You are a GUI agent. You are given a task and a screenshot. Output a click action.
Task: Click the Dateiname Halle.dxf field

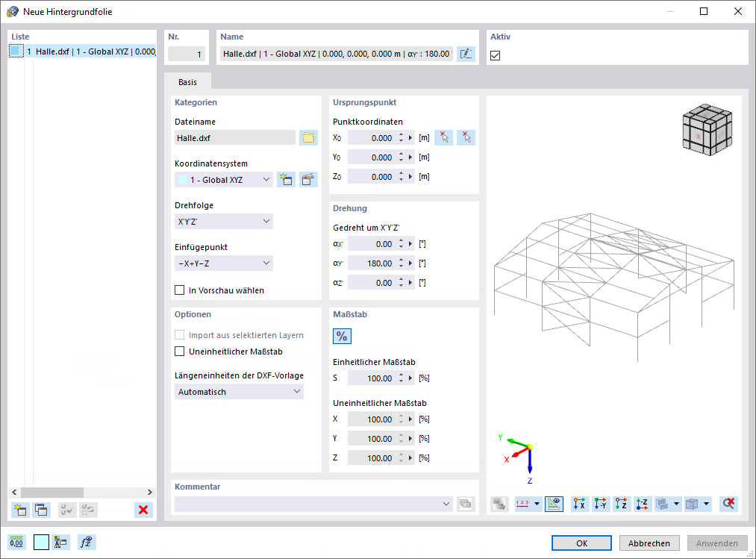point(235,138)
